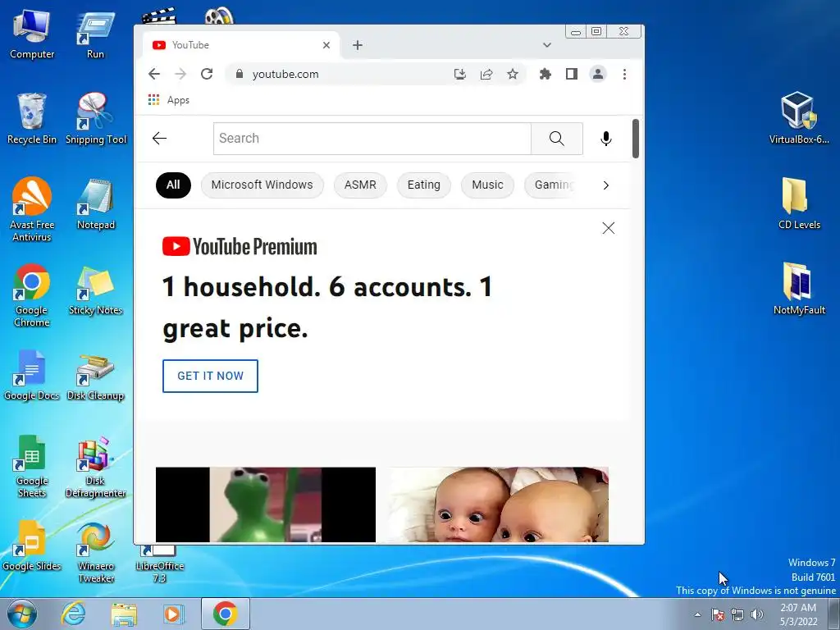
Task: Filter videos by Eating chip
Action: pyautogui.click(x=424, y=185)
